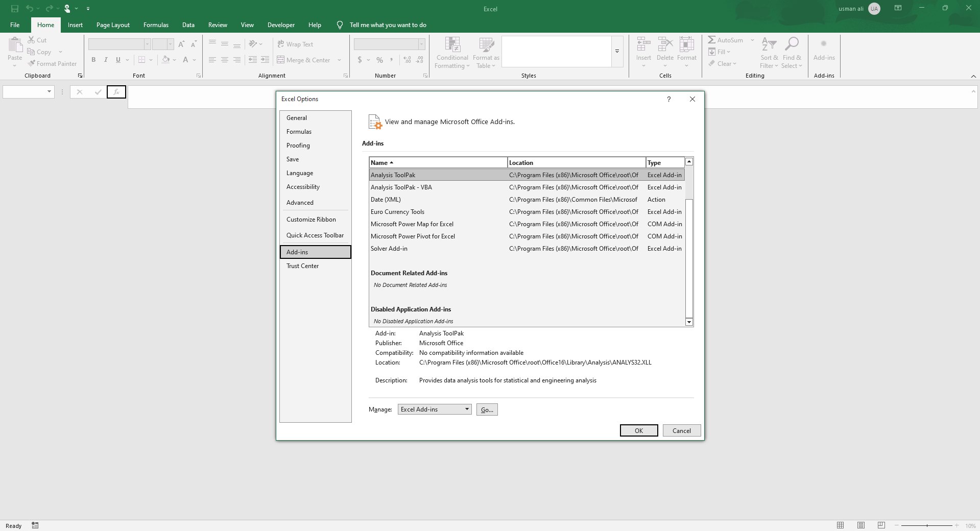Viewport: 980px width, 531px height.
Task: Click the Accounting Number Format dollar icon
Action: click(360, 60)
